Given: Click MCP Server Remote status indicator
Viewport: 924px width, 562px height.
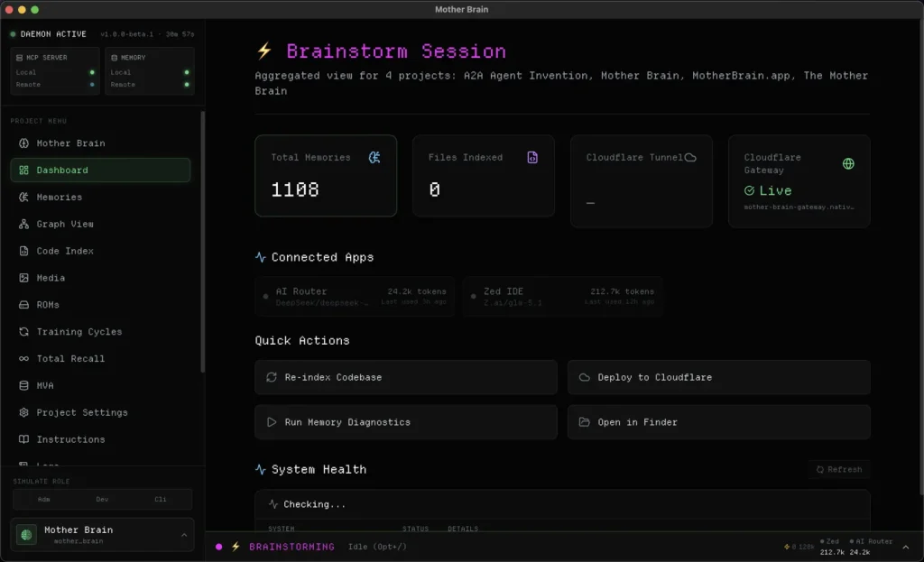Looking at the screenshot, I should coord(92,85).
